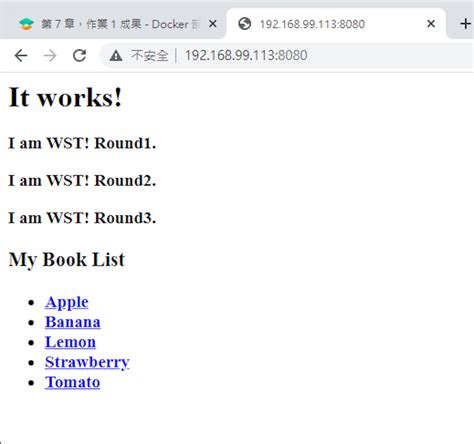
Task: Click the globe favicon on the active tab
Action: 245,24
